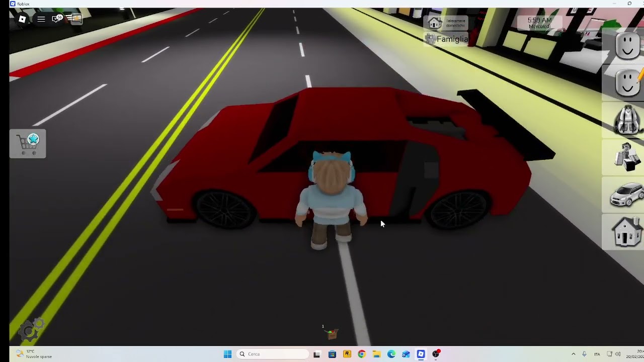Open the chat bubble with notification badge

click(57, 19)
